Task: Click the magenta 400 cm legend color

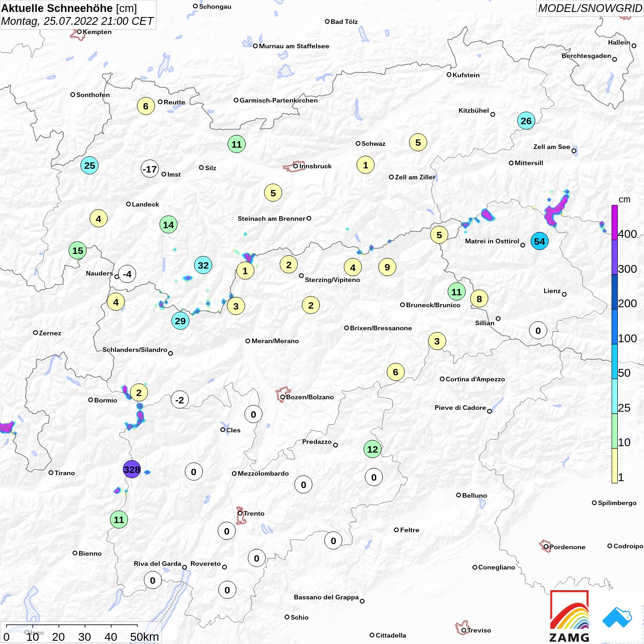Action: pyautogui.click(x=615, y=222)
